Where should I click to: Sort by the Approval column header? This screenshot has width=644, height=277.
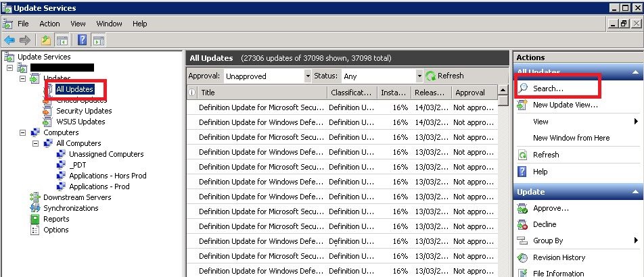pyautogui.click(x=474, y=93)
